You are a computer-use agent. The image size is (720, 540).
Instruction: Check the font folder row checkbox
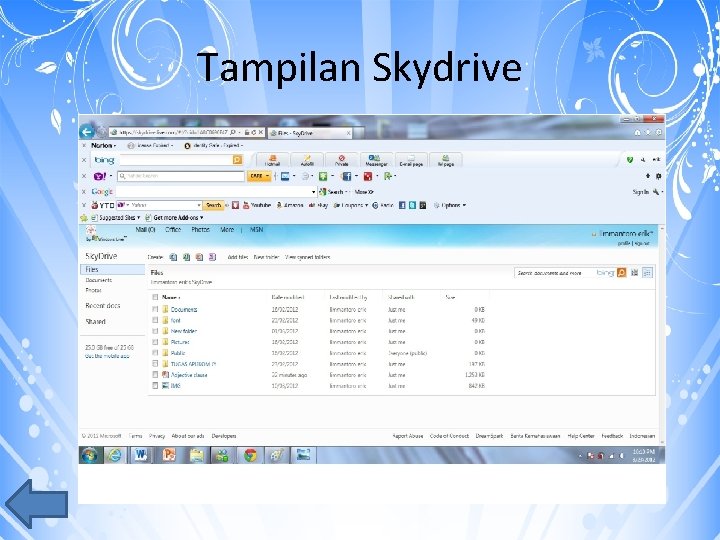click(x=155, y=320)
